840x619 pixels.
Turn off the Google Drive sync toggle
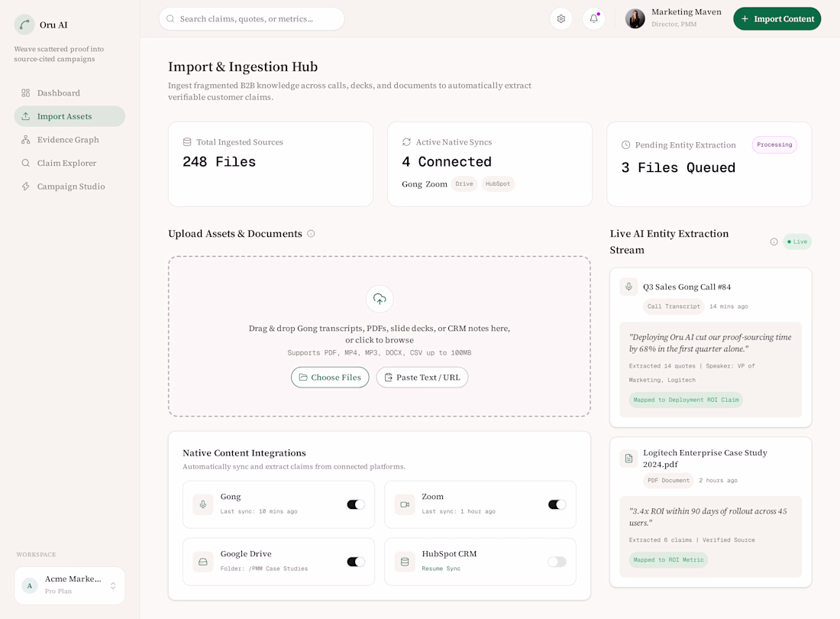click(x=356, y=562)
